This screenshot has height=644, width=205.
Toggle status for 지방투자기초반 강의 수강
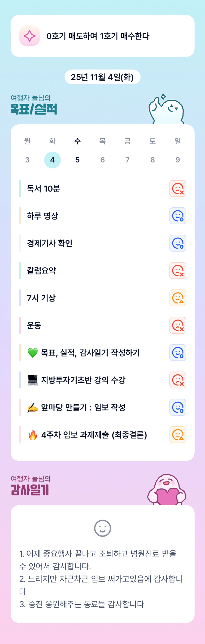pos(177,380)
